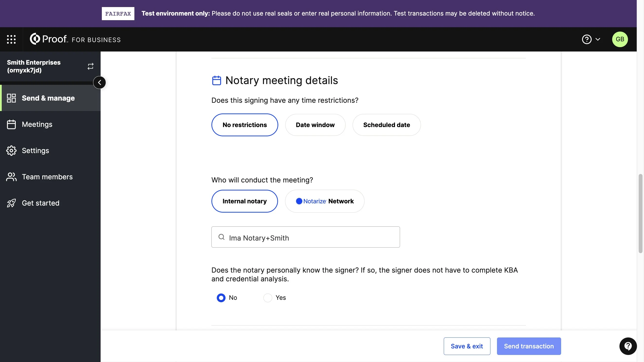Collapse the sidebar with the chevron button
This screenshot has width=644, height=362.
[99, 83]
